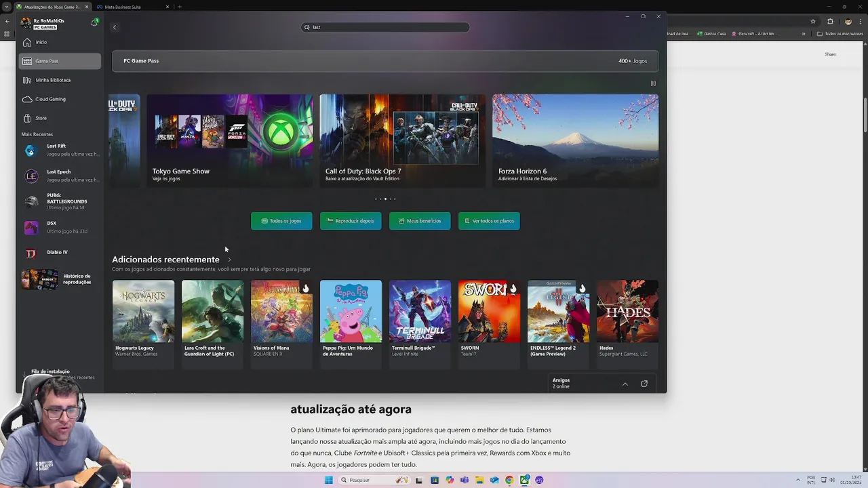868x488 pixels.
Task: Click the back arrow in Xbox app
Action: click(x=114, y=27)
